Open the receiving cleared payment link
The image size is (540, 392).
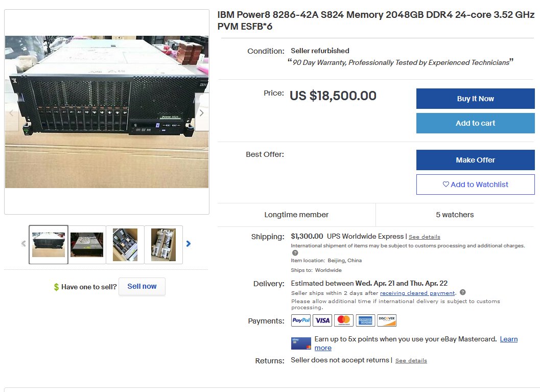417,293
